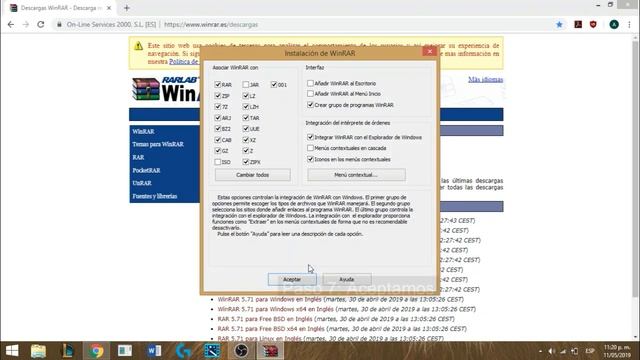Open the Chrome three-dot menu
Viewport: 640px width, 360px height.
[x=629, y=24]
